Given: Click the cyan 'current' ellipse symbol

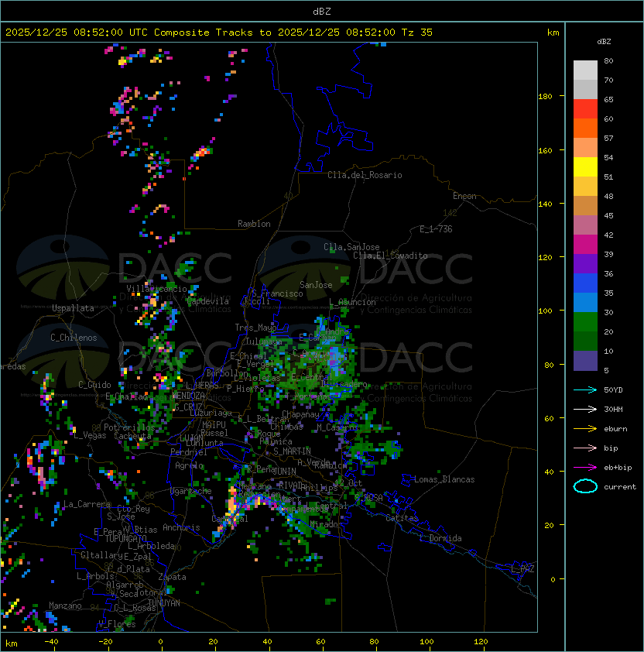Looking at the screenshot, I should point(585,486).
